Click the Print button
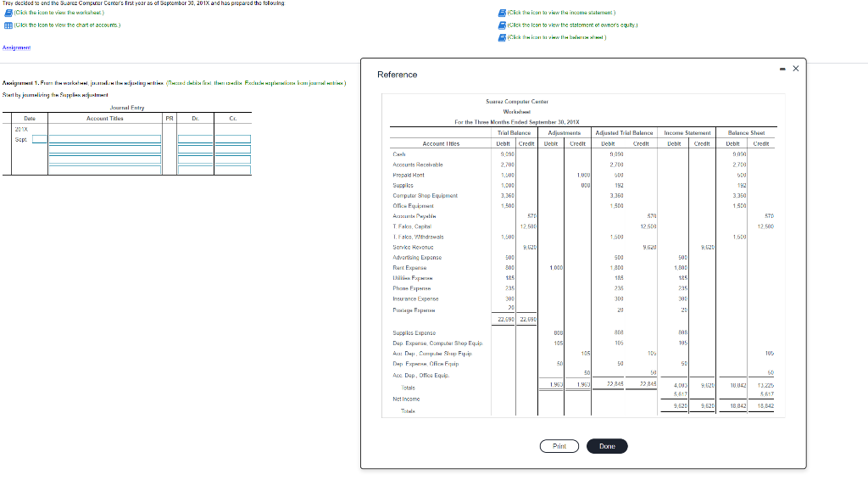 pos(559,446)
